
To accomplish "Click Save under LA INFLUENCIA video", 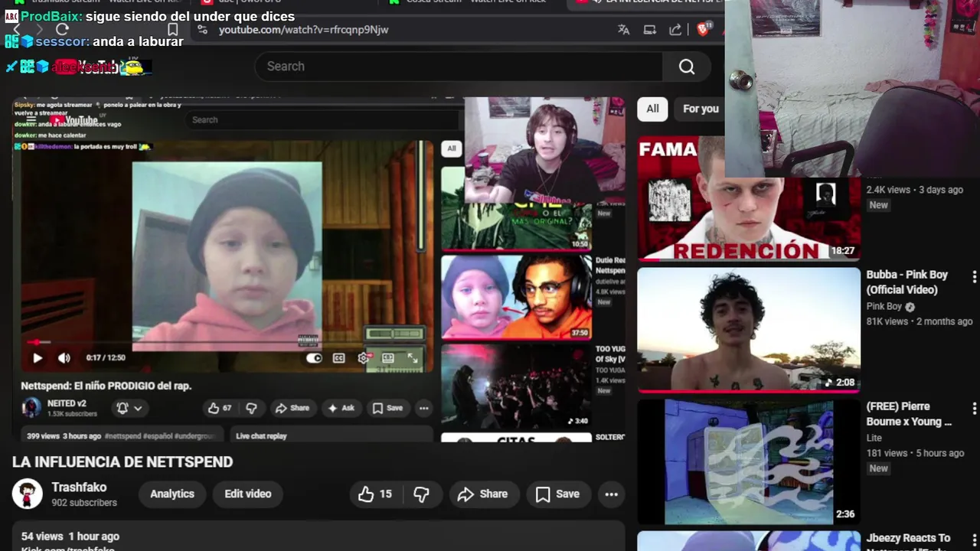I will 558,494.
